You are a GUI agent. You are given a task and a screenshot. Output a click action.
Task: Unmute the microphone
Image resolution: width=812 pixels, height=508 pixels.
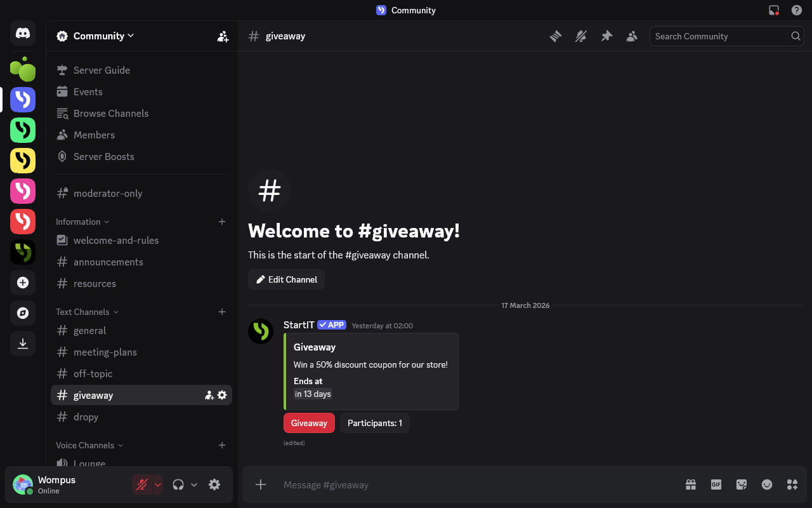pos(143,484)
